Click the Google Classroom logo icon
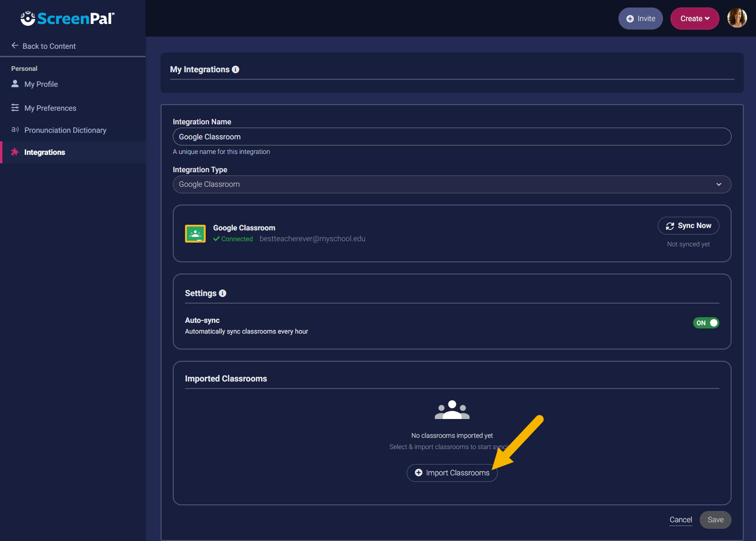 pos(195,233)
